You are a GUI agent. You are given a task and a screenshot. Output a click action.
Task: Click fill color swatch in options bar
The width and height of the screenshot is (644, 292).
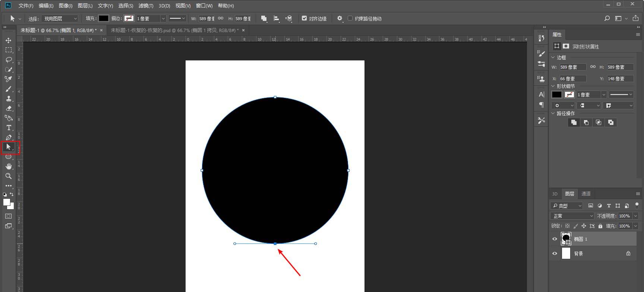tap(103, 18)
